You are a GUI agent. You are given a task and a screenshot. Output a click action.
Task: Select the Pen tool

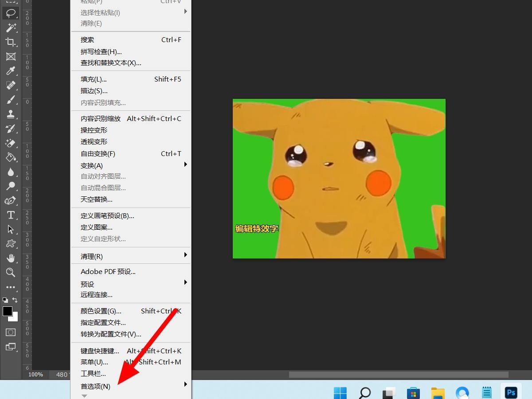click(11, 201)
